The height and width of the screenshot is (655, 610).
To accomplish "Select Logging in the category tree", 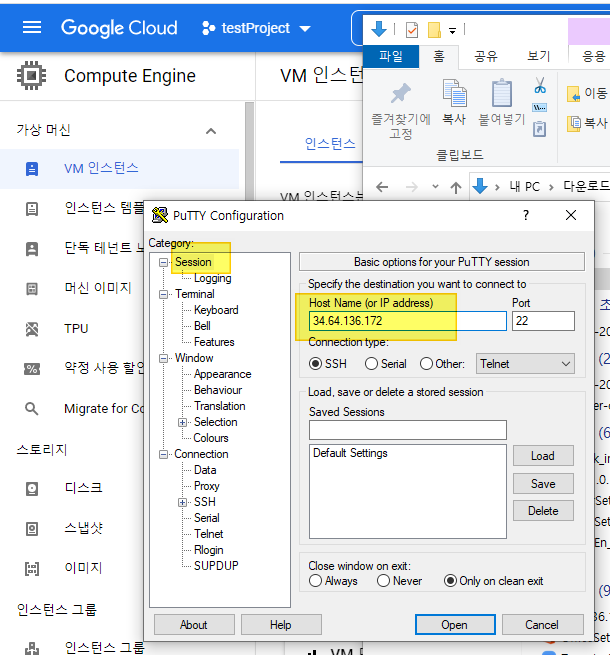I will [212, 278].
